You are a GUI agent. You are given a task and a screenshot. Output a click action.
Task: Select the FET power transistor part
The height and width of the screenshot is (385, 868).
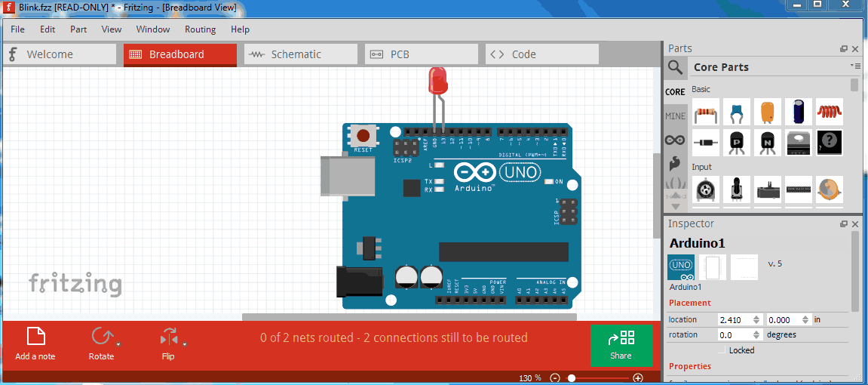pos(799,143)
